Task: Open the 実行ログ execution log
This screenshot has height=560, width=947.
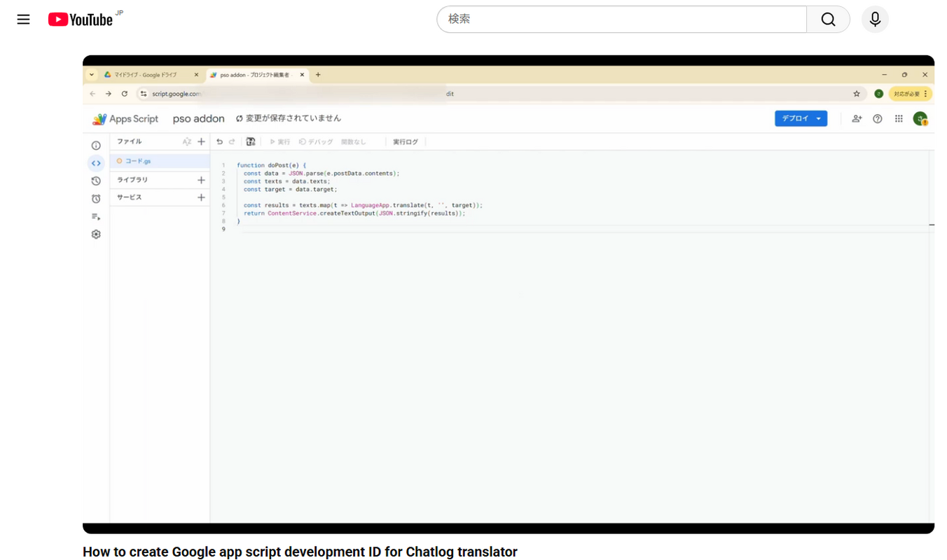Action: click(x=406, y=142)
